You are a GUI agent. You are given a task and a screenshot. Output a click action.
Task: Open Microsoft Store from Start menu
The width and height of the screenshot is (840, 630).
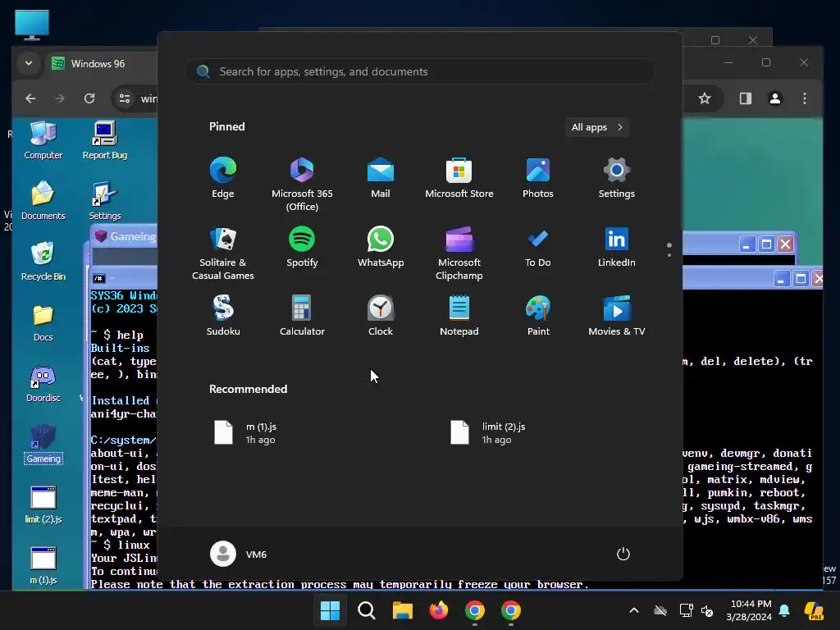coord(459,178)
